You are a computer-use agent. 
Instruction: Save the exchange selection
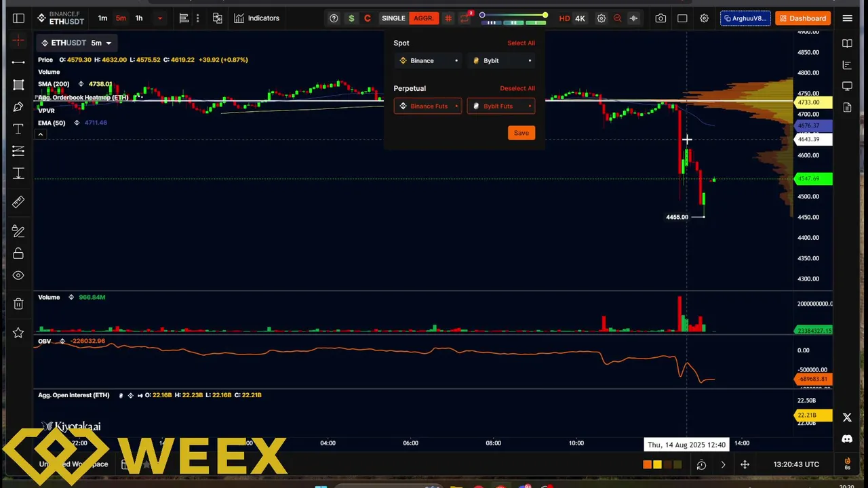point(521,133)
